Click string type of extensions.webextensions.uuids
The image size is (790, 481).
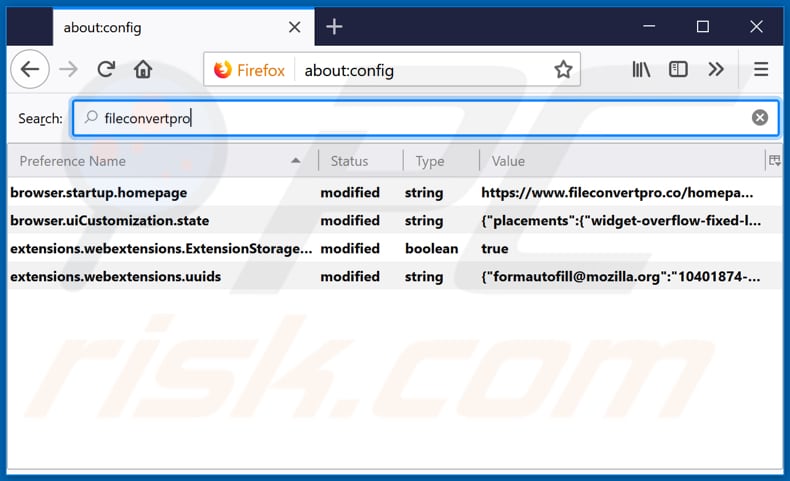point(424,277)
